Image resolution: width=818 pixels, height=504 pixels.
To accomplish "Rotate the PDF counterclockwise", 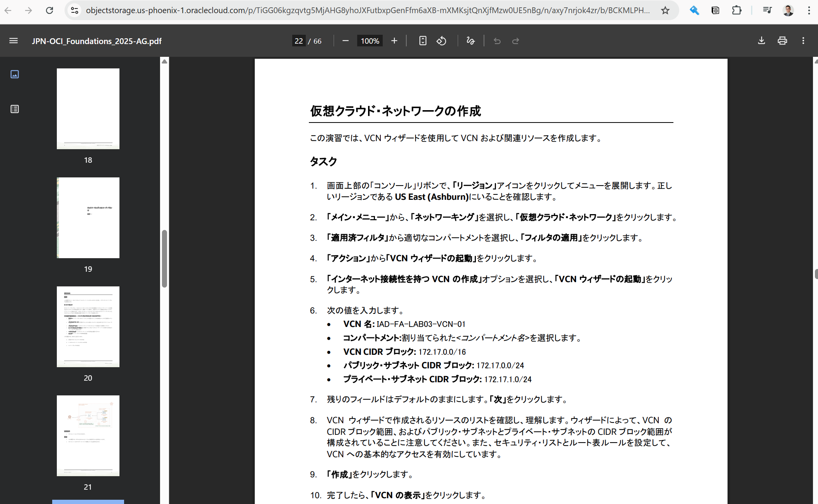I will tap(441, 41).
